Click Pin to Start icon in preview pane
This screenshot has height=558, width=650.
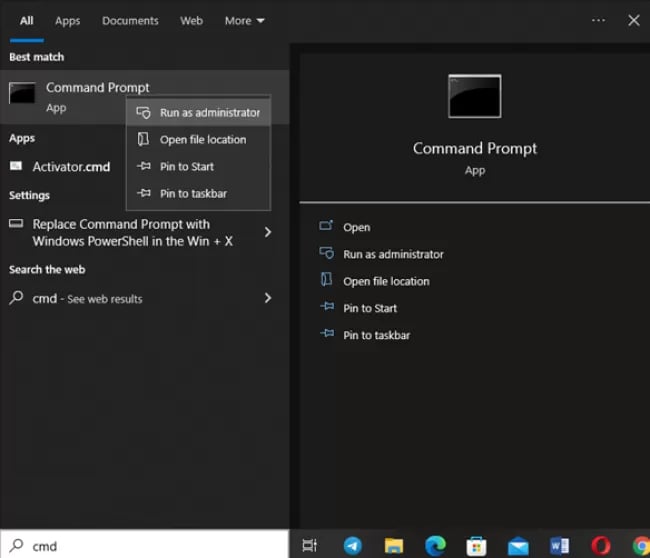[327, 306]
